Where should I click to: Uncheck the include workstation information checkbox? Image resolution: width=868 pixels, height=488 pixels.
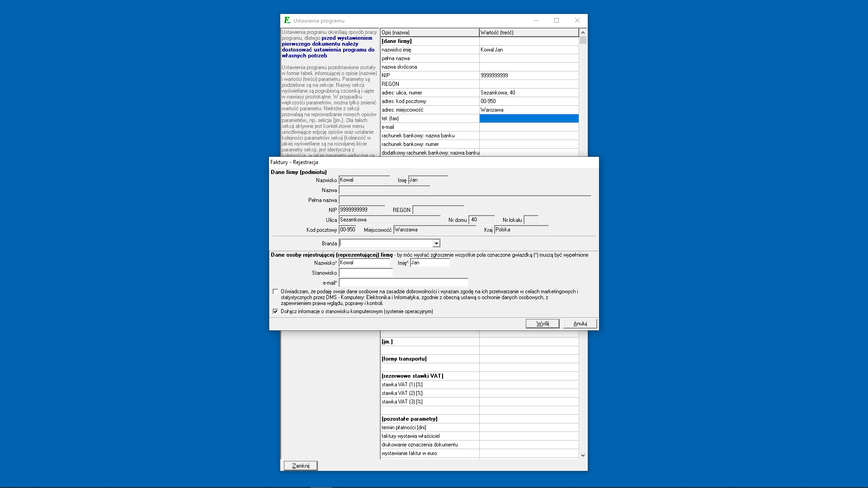(x=275, y=311)
